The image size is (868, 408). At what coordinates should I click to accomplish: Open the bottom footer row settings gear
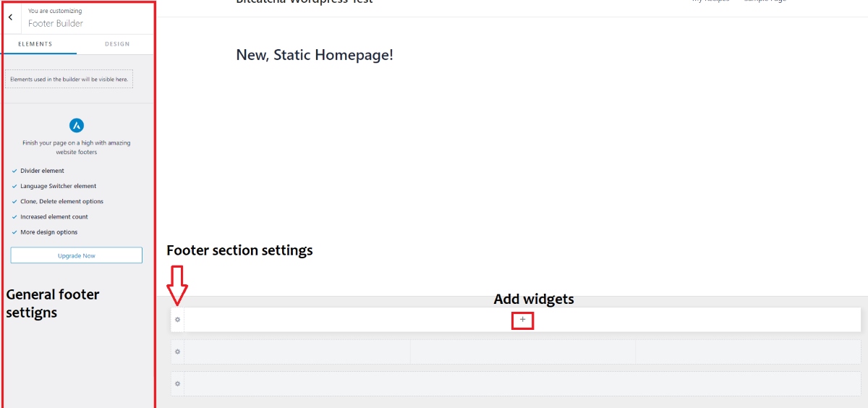tap(178, 383)
